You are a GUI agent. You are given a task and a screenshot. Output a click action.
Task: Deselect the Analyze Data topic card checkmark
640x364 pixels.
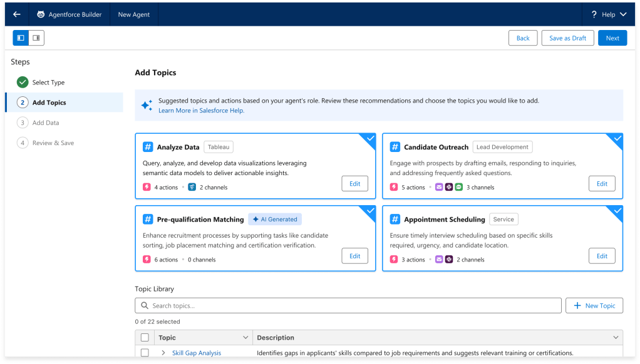(370, 138)
